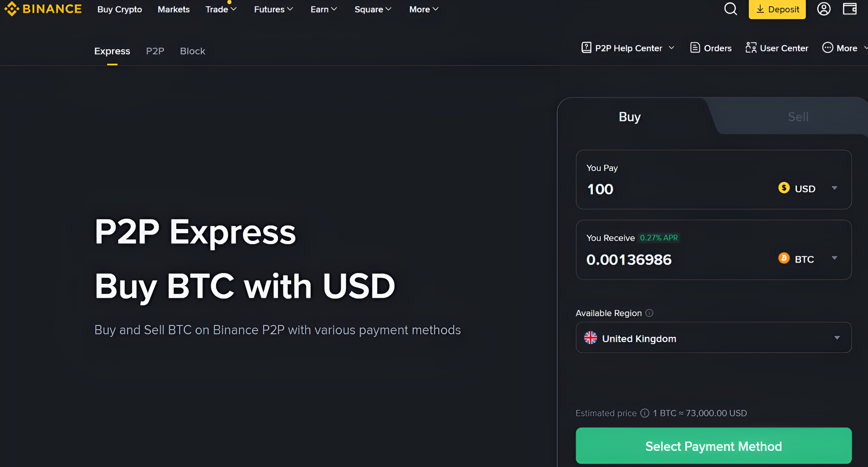Click the Estimated price info icon
This screenshot has height=467, width=868.
click(x=644, y=413)
